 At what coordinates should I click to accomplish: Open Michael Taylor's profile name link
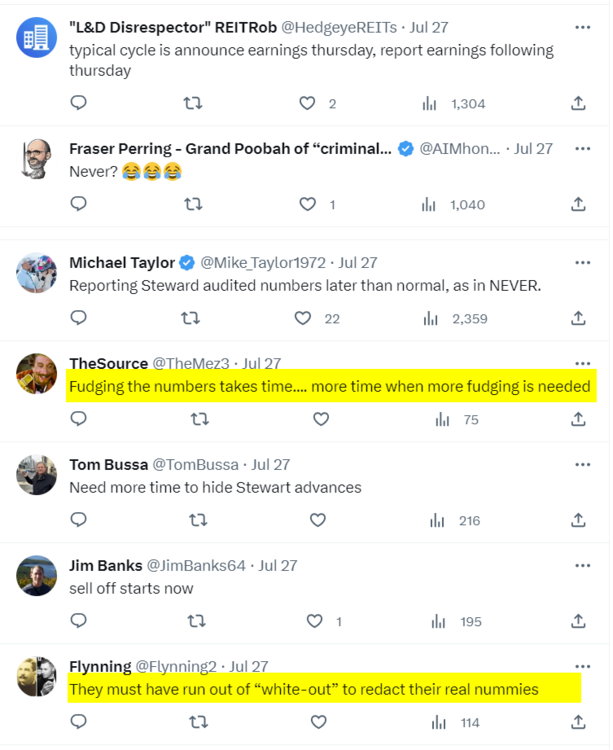[x=122, y=263]
